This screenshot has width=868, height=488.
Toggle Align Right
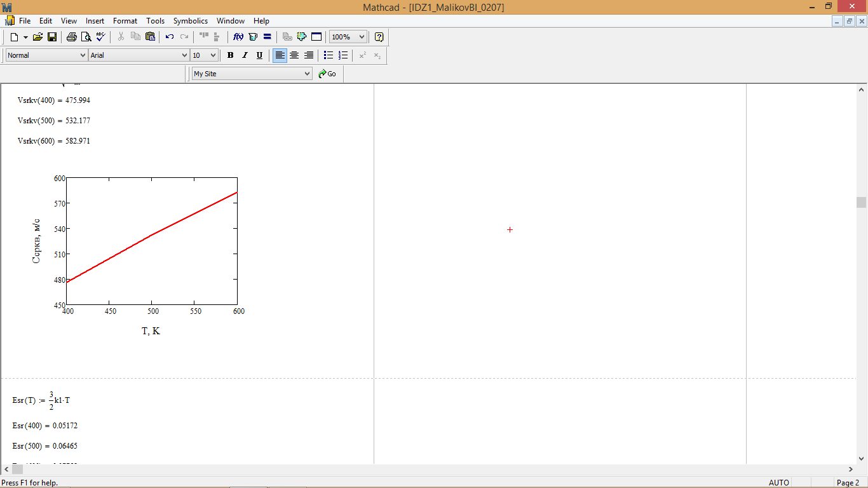coord(309,55)
